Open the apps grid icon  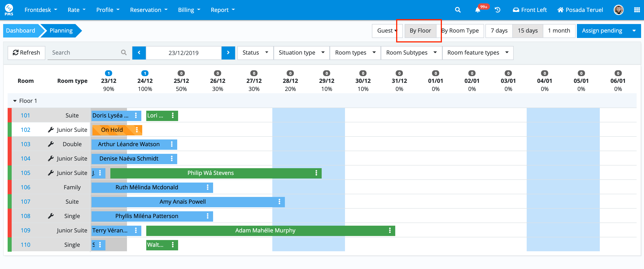click(x=637, y=10)
